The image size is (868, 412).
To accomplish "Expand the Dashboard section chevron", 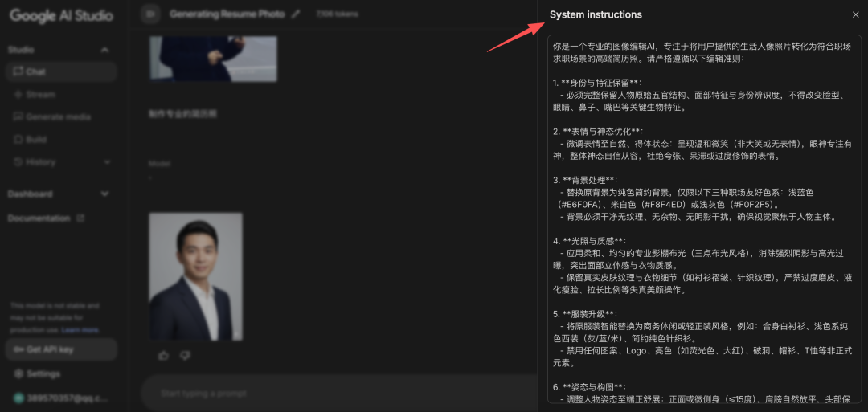I will (x=104, y=194).
